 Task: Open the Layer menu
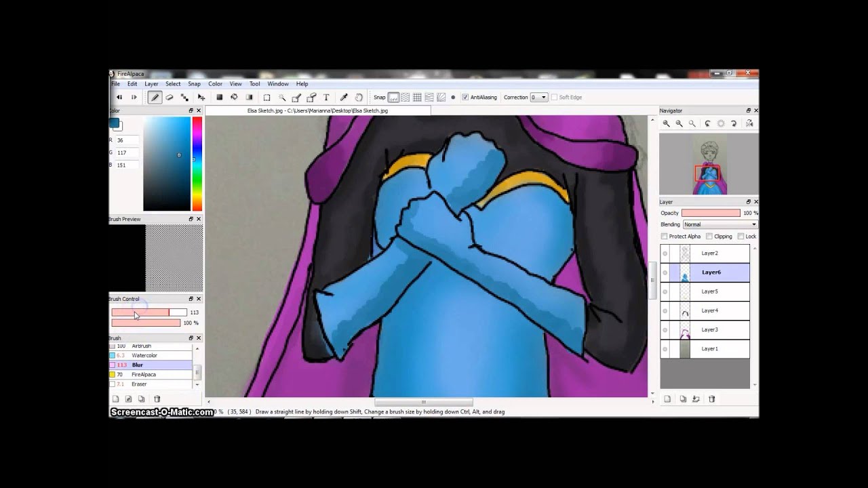[x=151, y=84]
